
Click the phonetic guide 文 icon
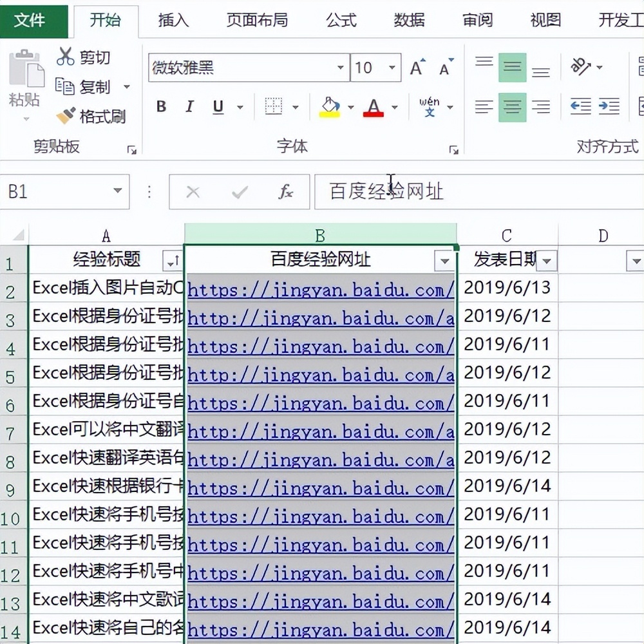click(429, 106)
